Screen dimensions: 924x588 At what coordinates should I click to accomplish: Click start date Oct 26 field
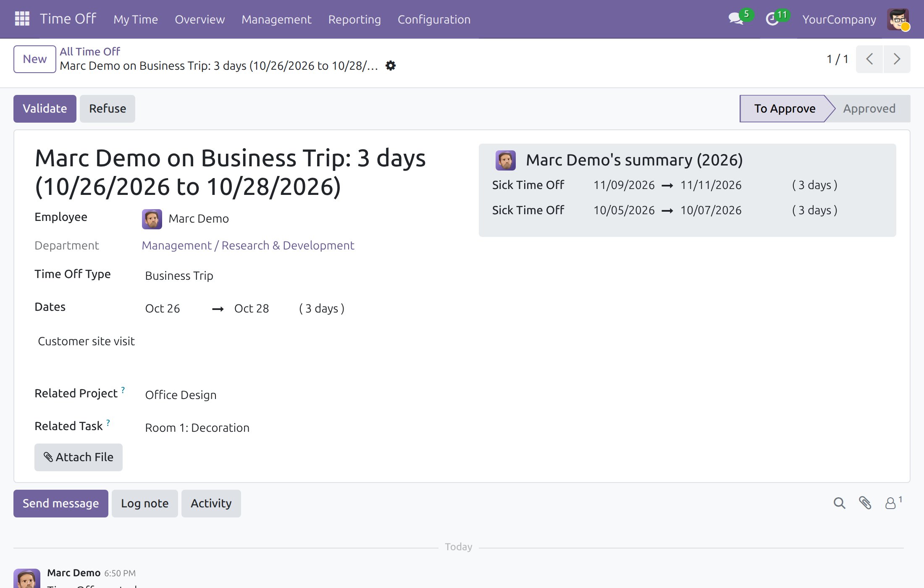(x=163, y=308)
